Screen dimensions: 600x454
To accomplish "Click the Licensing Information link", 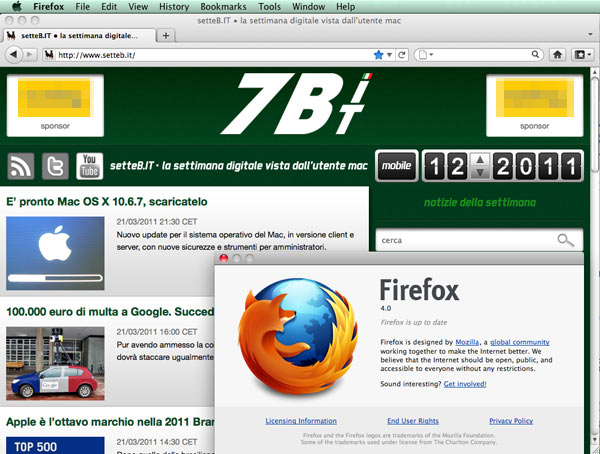I will pos(301,421).
